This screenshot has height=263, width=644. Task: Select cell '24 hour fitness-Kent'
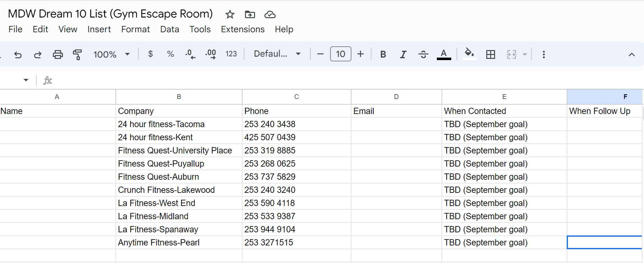tap(179, 137)
